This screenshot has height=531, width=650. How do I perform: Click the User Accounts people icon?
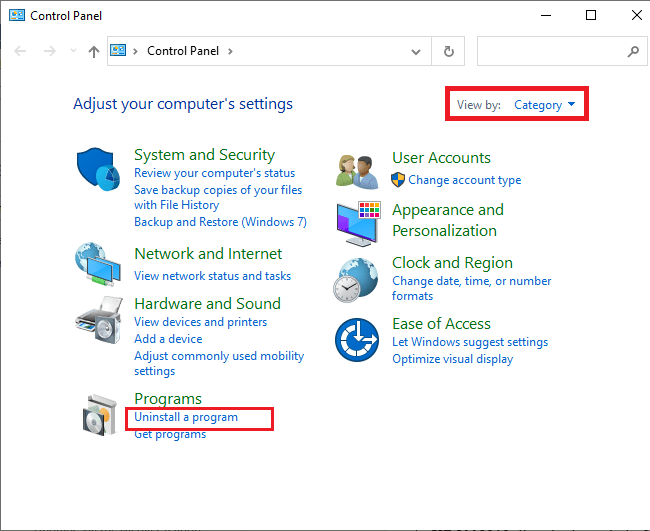[x=357, y=172]
